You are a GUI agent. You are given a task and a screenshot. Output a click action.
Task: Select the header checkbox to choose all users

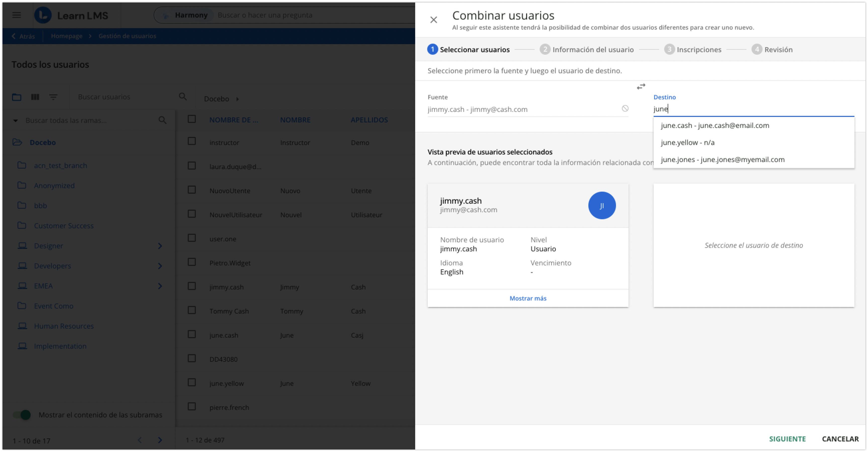click(x=192, y=119)
